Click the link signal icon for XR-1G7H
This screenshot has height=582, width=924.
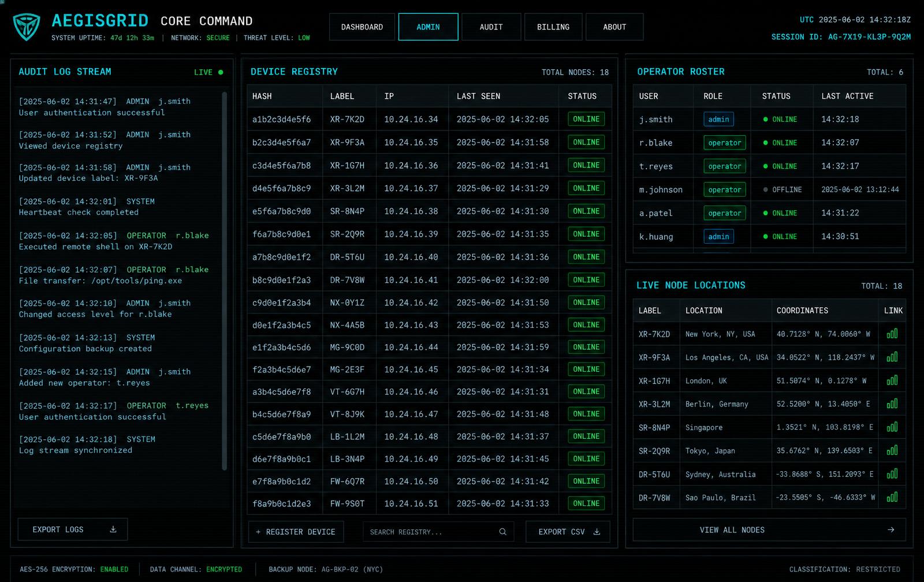(x=892, y=380)
